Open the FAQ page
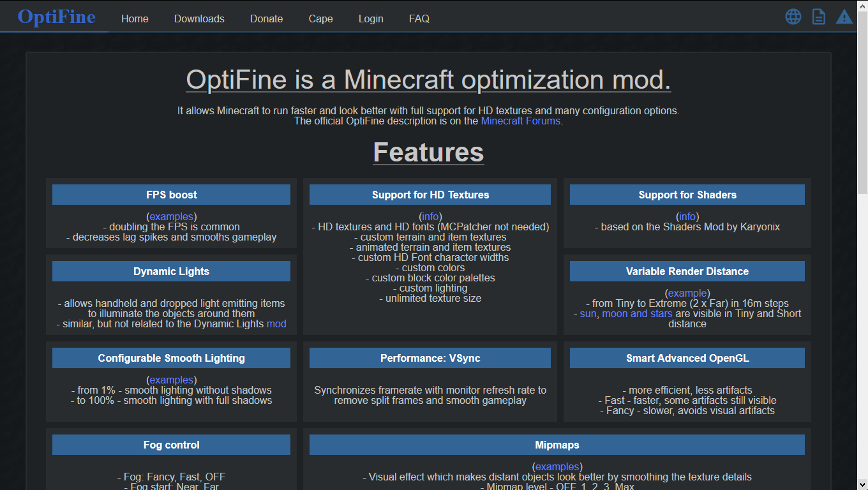Image resolution: width=868 pixels, height=490 pixels. [x=419, y=19]
